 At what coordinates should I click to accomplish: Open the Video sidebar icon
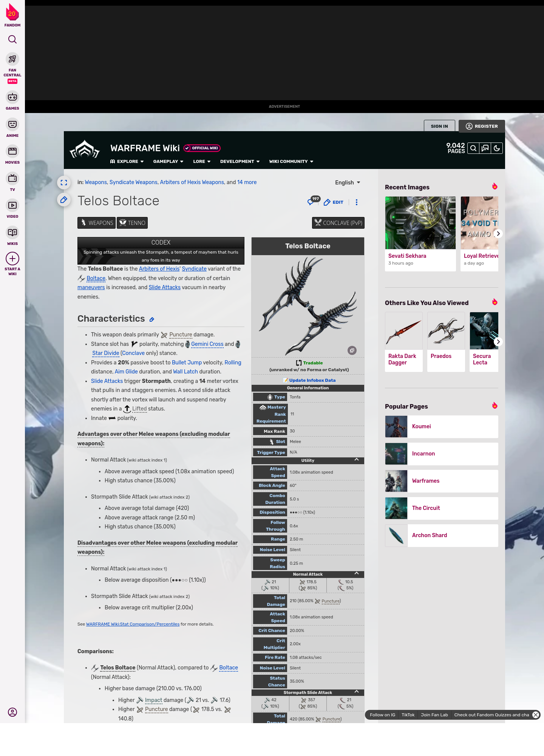click(12, 205)
